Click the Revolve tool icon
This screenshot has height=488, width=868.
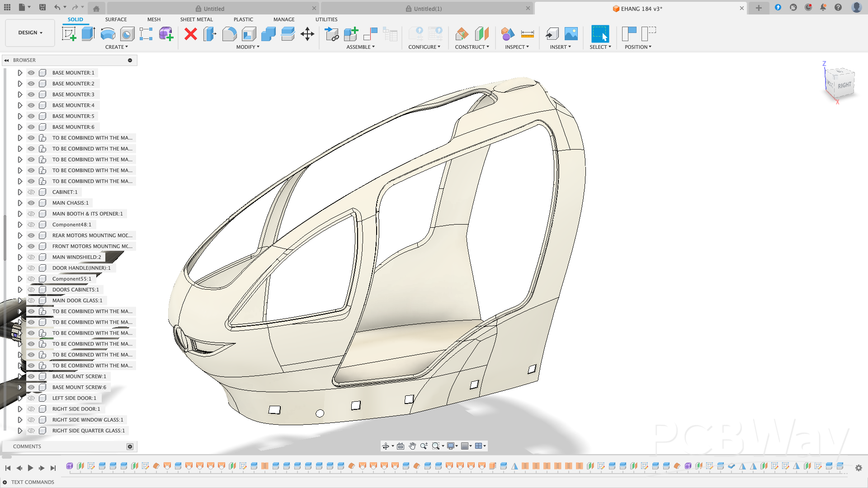click(108, 34)
